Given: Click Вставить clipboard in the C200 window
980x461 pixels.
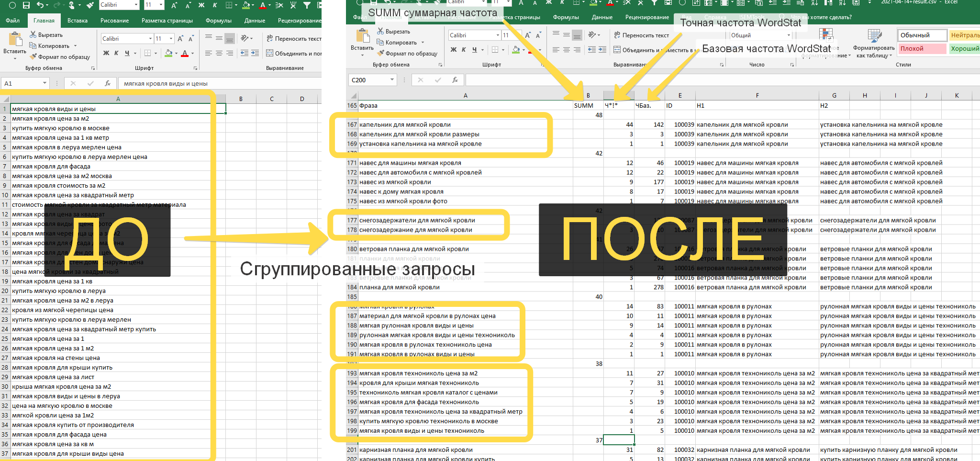Looking at the screenshot, I should click(x=363, y=35).
